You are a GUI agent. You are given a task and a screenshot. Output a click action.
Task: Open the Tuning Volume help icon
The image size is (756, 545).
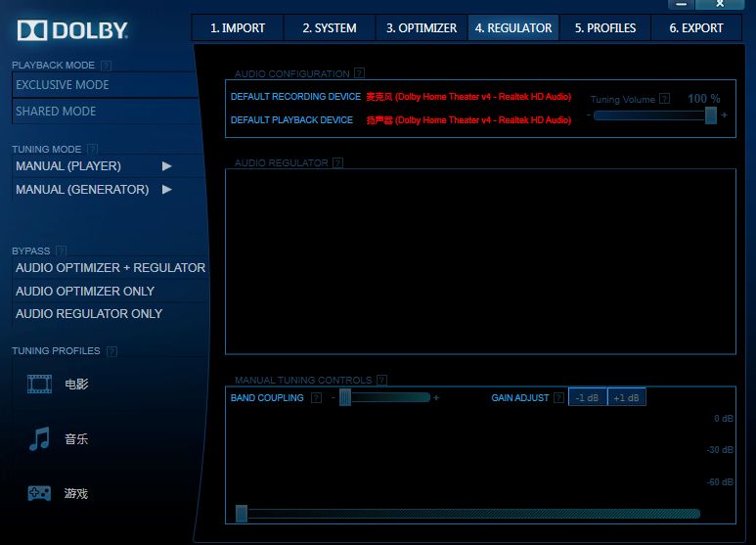click(x=664, y=99)
